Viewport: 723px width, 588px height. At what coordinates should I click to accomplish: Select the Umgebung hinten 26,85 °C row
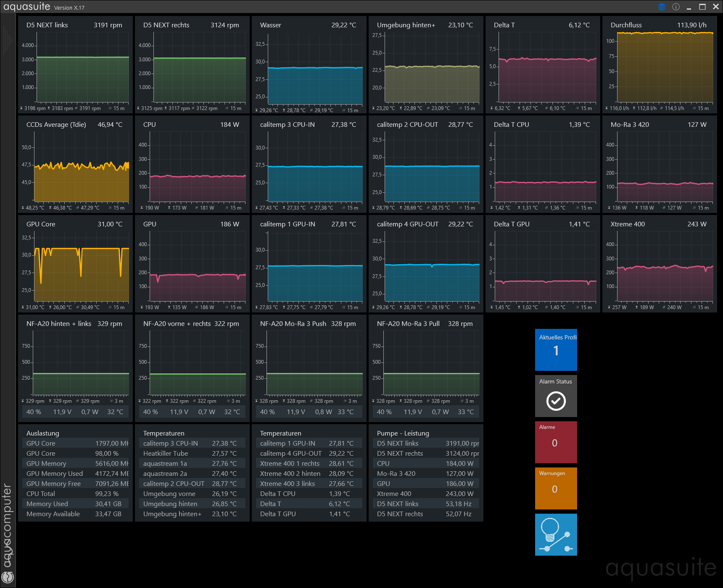click(192, 504)
